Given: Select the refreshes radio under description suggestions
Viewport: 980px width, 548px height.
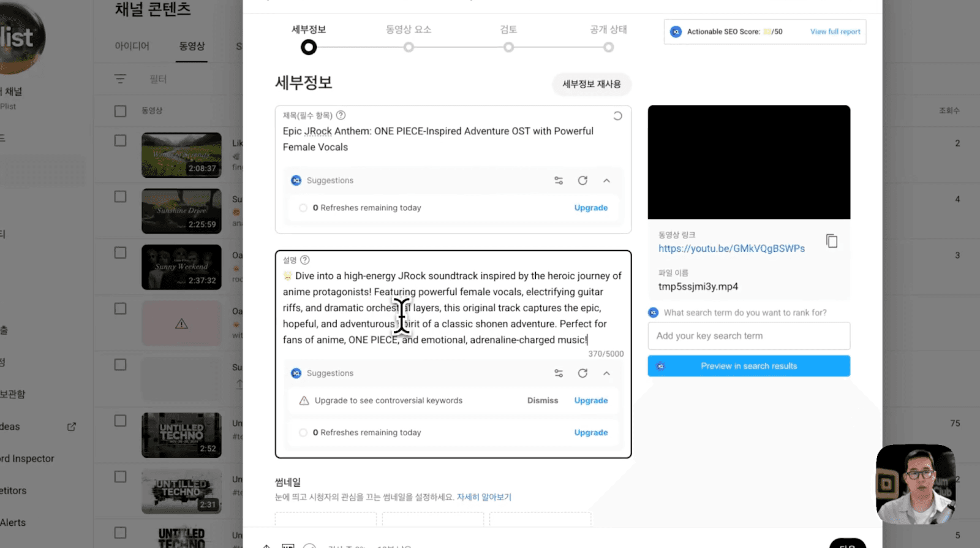Looking at the screenshot, I should [303, 433].
